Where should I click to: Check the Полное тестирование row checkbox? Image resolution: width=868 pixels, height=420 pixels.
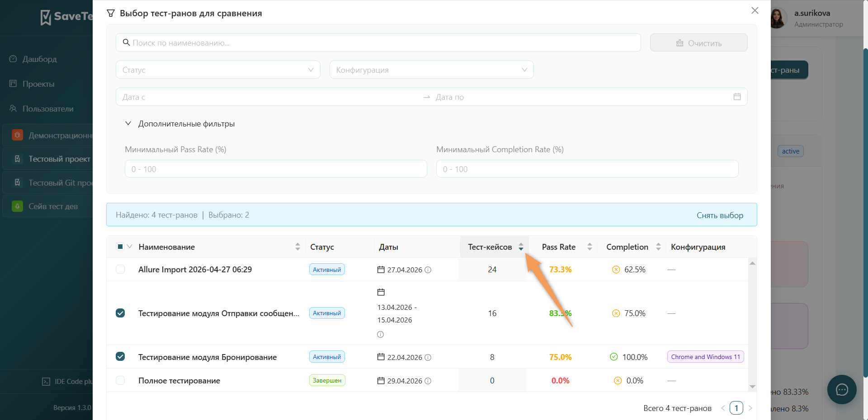(x=120, y=380)
